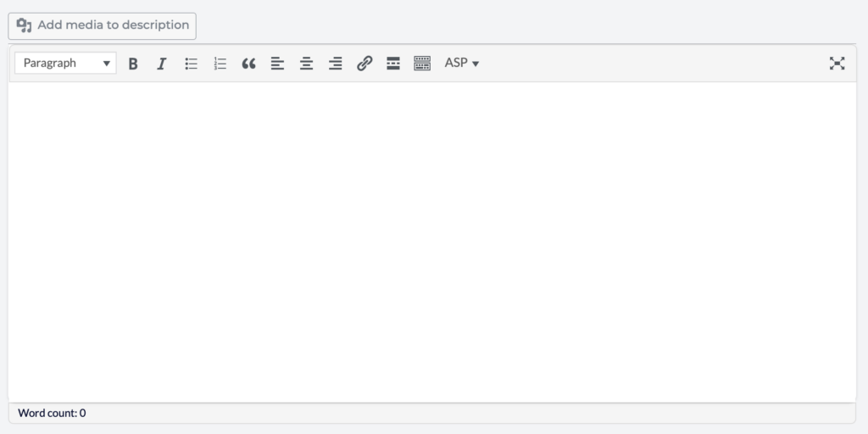Toggle the extra toolbar row
868x434 pixels.
(x=422, y=64)
